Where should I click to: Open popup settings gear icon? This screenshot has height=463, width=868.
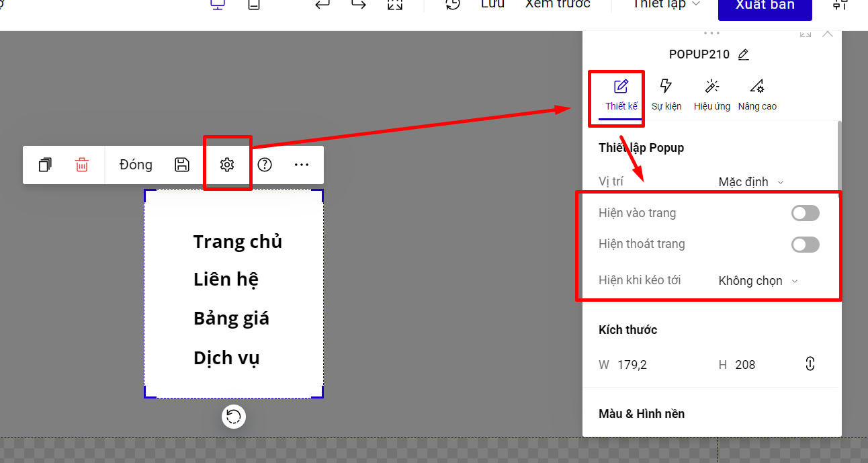click(x=227, y=165)
